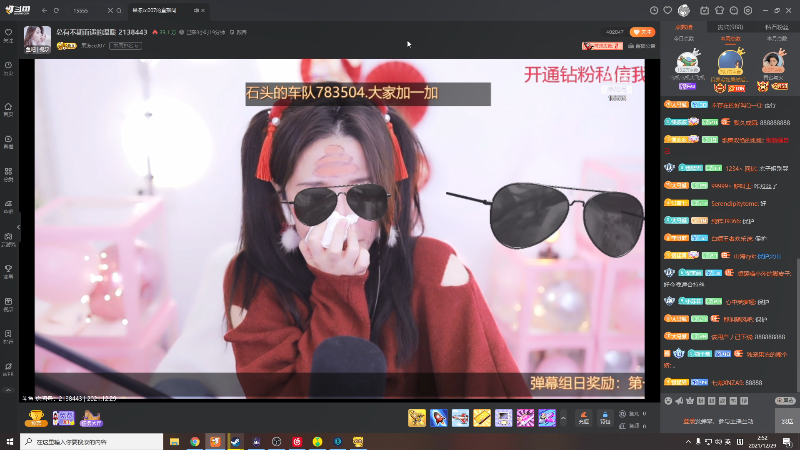Click the first-ranked blue globe avatar
The height and width of the screenshot is (450, 800).
coord(730,62)
